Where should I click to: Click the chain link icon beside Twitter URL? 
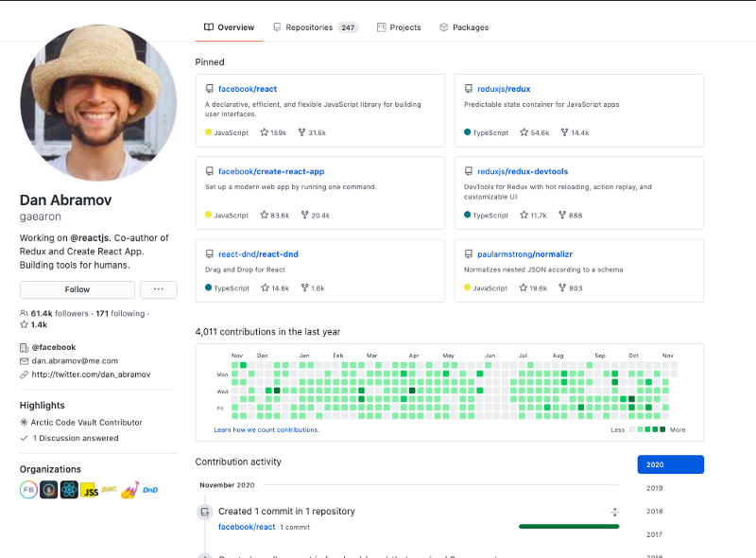[x=25, y=375]
